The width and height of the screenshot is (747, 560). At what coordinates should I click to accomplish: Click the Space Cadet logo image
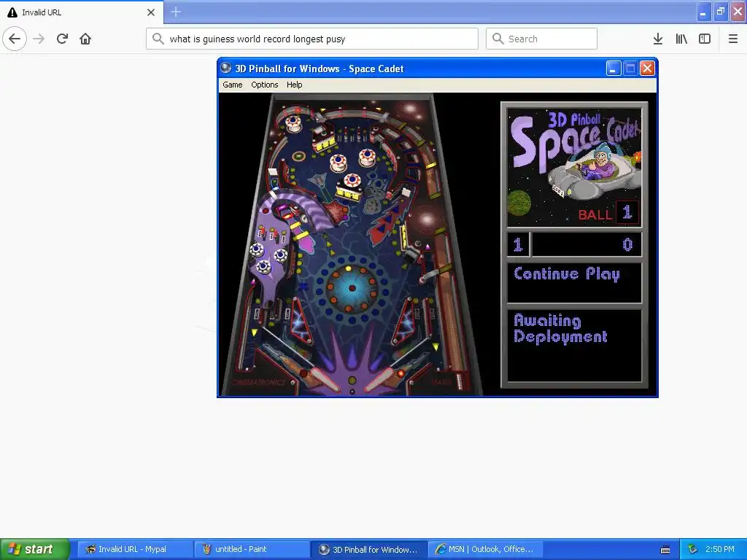(574, 168)
